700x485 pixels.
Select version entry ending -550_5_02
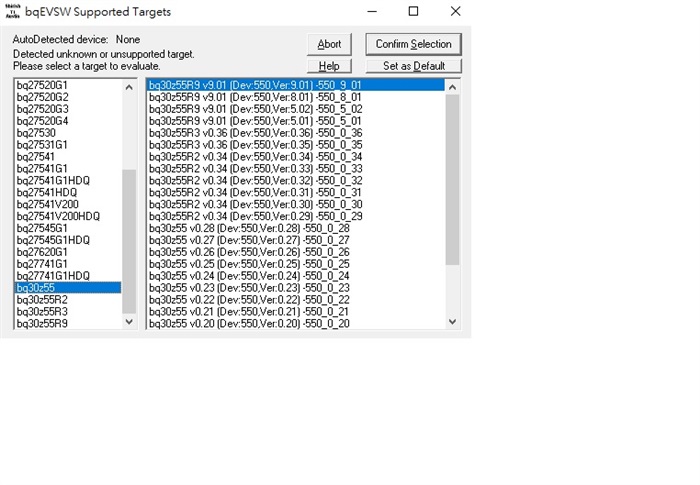tap(296, 109)
